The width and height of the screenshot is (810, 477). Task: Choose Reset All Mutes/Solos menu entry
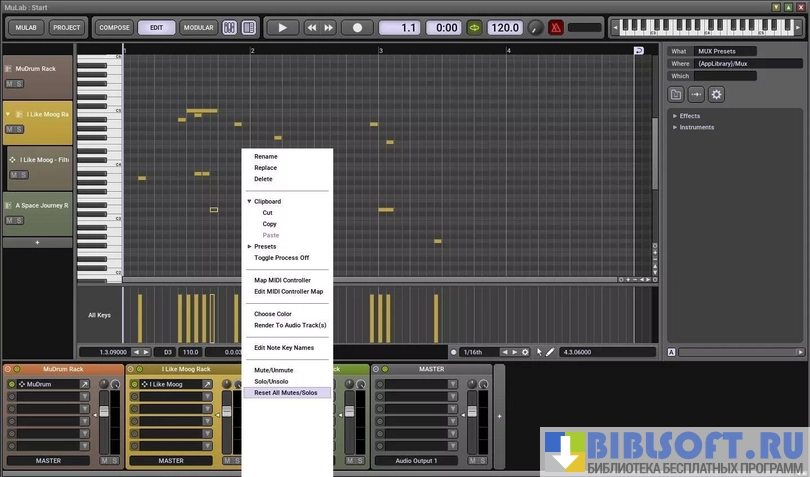click(285, 393)
